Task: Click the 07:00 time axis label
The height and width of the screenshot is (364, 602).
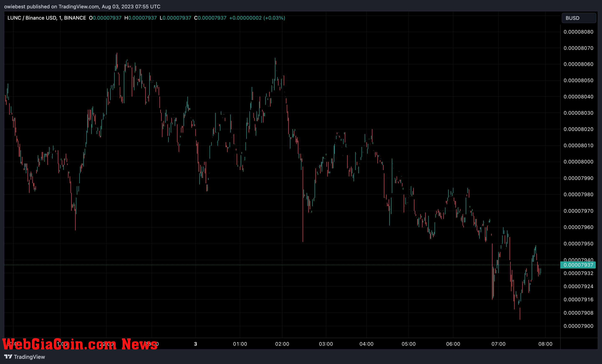Action: click(499, 344)
